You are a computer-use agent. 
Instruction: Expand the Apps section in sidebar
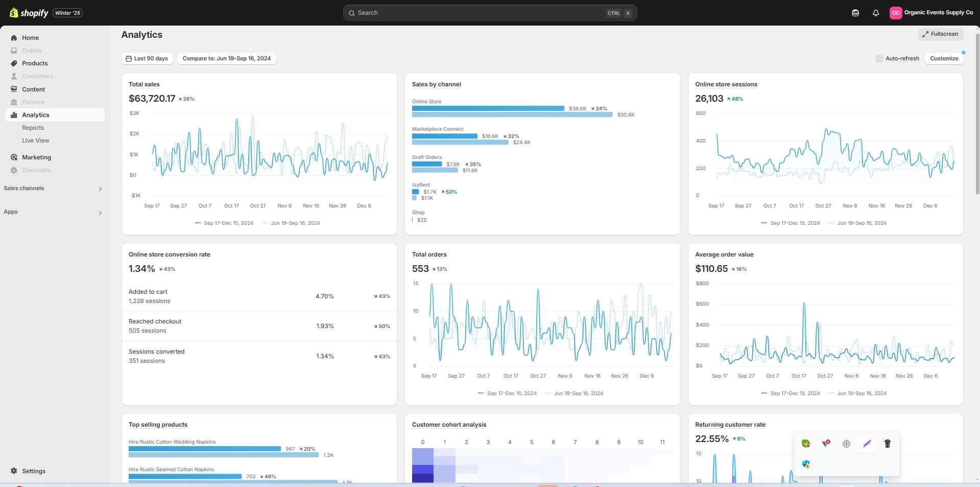(x=100, y=213)
